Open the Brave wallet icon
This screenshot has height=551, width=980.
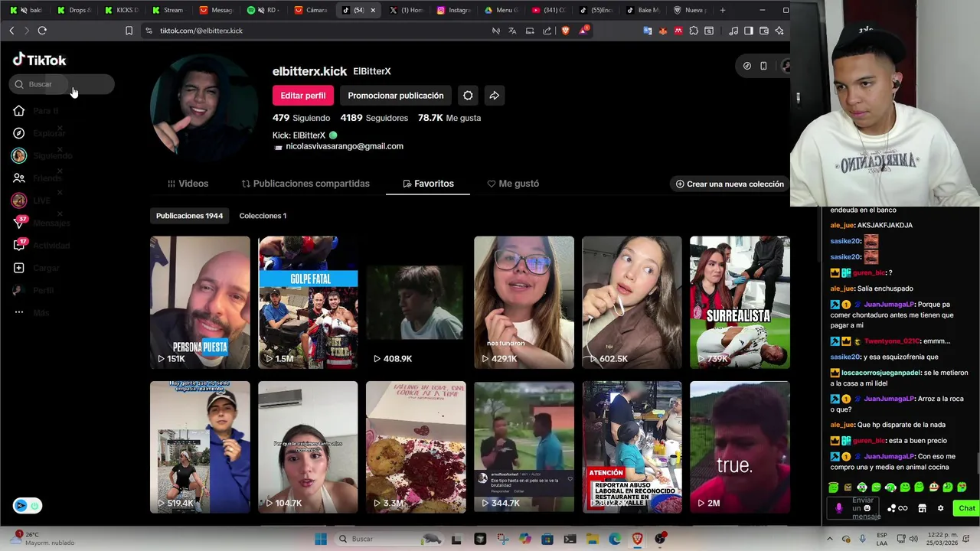coord(764,31)
